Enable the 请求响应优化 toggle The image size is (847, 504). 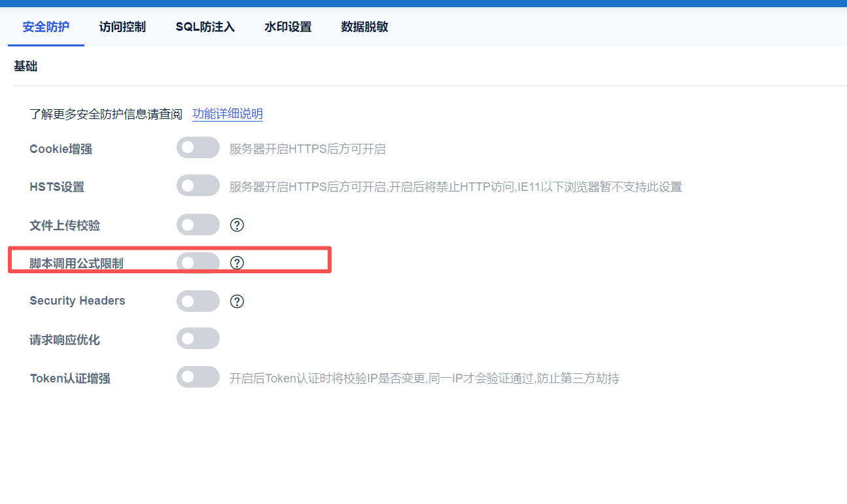pos(198,339)
